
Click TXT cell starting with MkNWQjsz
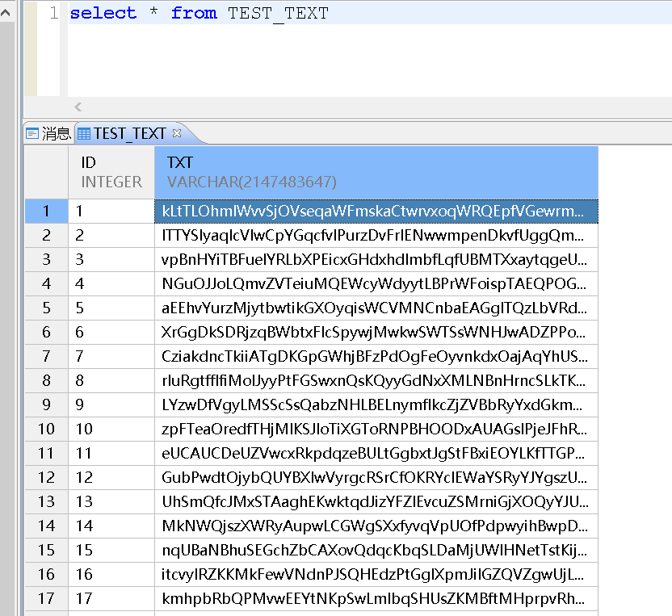point(376,526)
